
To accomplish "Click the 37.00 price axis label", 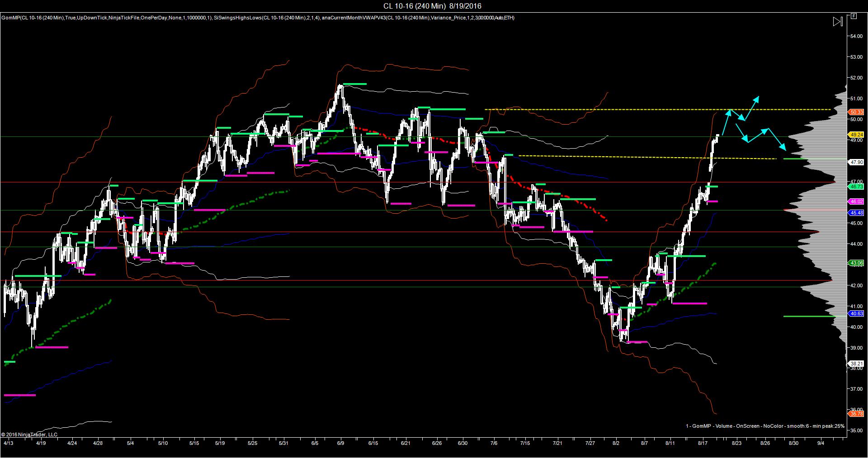I will [857, 389].
